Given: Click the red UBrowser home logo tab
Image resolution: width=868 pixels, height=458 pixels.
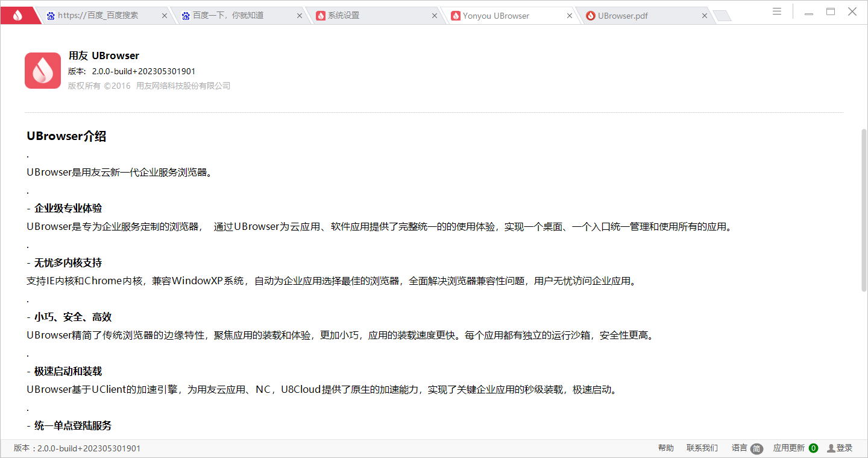Looking at the screenshot, I should 18,16.
